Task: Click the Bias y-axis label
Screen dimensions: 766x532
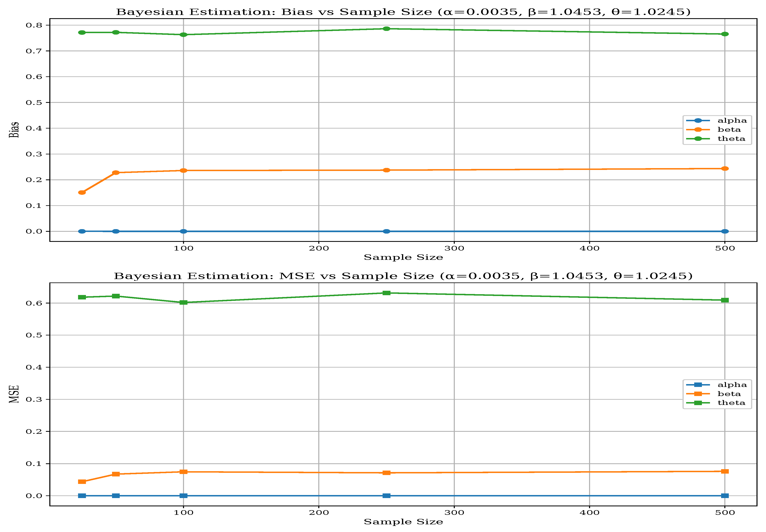Action: point(14,130)
